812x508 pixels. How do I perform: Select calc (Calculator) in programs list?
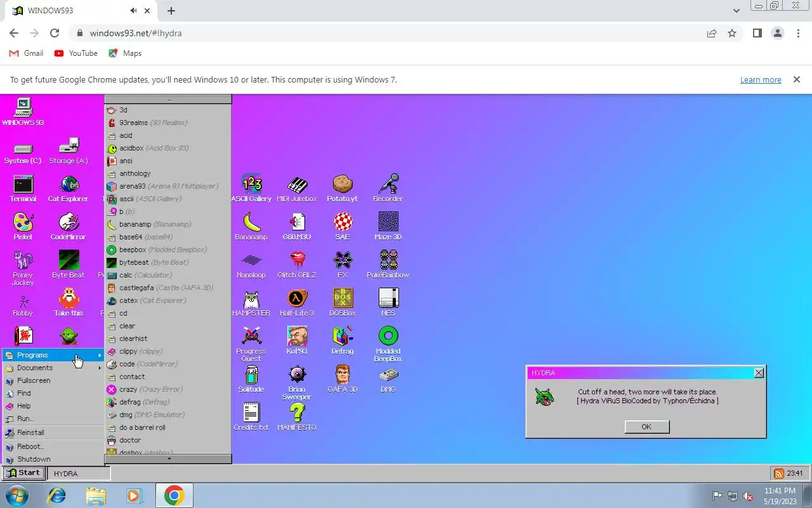click(x=168, y=275)
